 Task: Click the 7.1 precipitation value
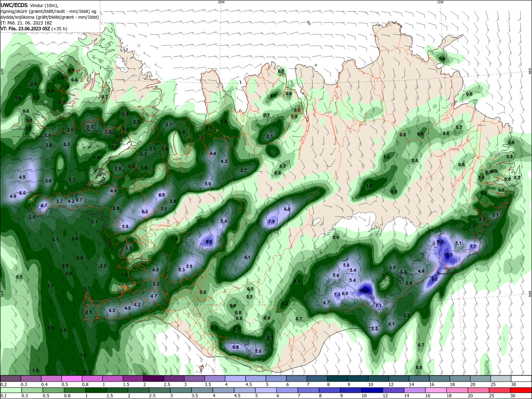click(x=378, y=306)
